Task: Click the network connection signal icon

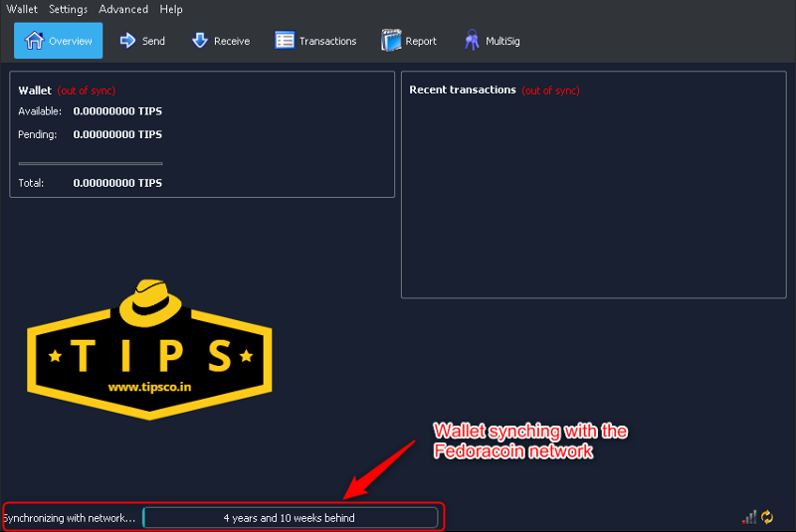Action: coord(749,517)
